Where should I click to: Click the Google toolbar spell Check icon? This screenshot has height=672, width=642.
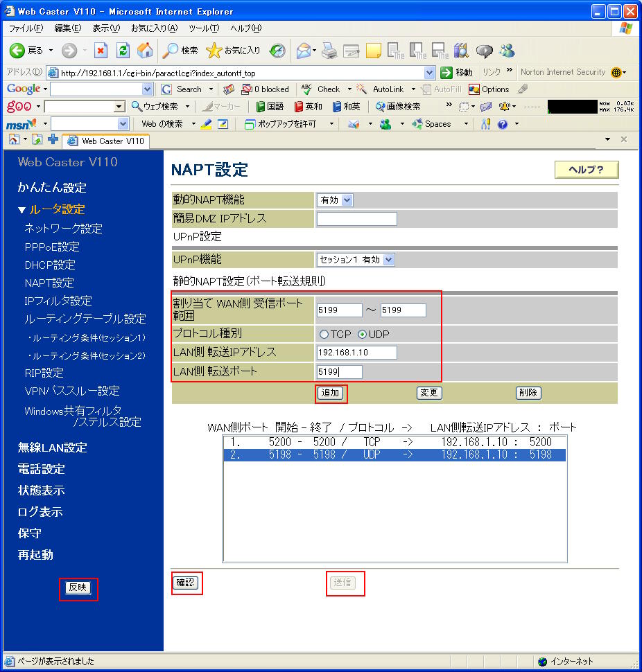coord(306,89)
